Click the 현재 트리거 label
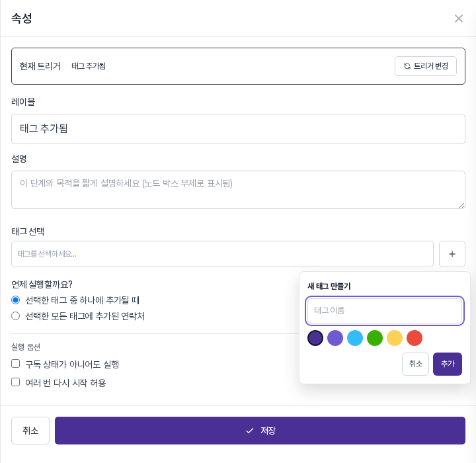Viewport: 476px width, 463px height. (40, 66)
